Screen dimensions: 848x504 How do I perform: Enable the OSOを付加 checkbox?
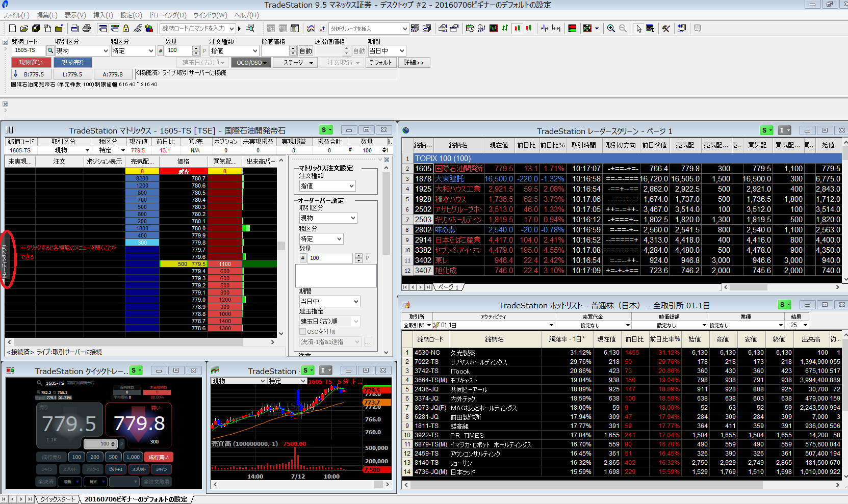(x=302, y=331)
